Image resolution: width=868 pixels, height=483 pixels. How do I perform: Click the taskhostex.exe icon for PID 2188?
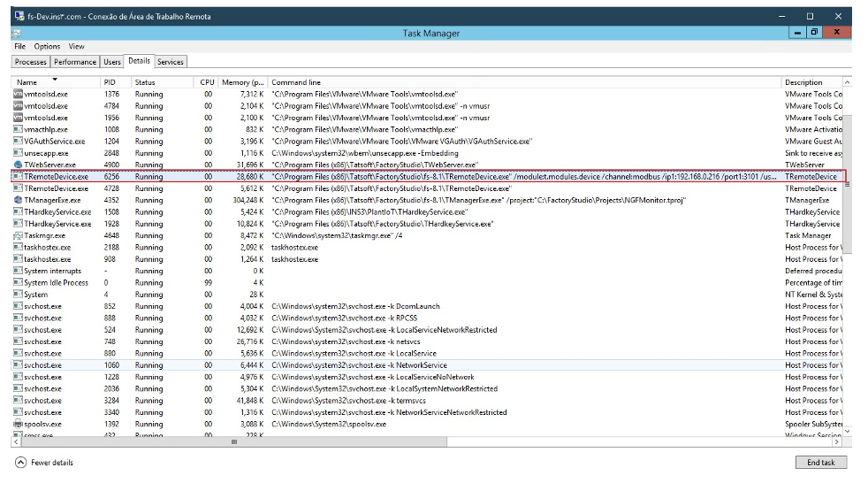tap(18, 248)
